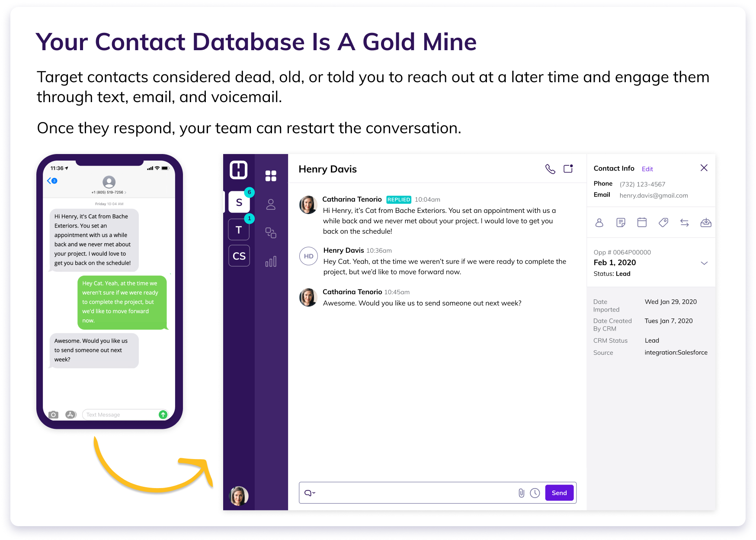Click the phone call icon in the conversation header
This screenshot has height=540, width=756.
[550, 169]
